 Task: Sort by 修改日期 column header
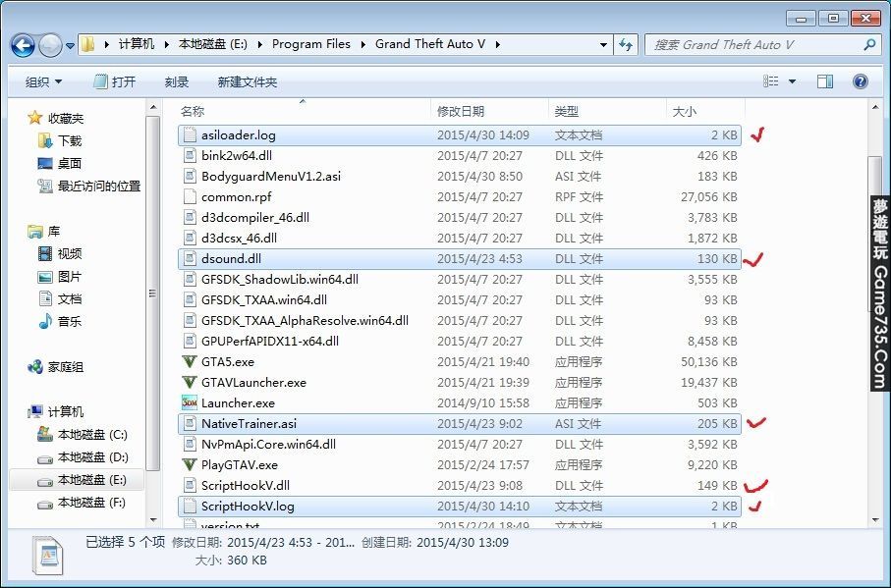click(490, 111)
